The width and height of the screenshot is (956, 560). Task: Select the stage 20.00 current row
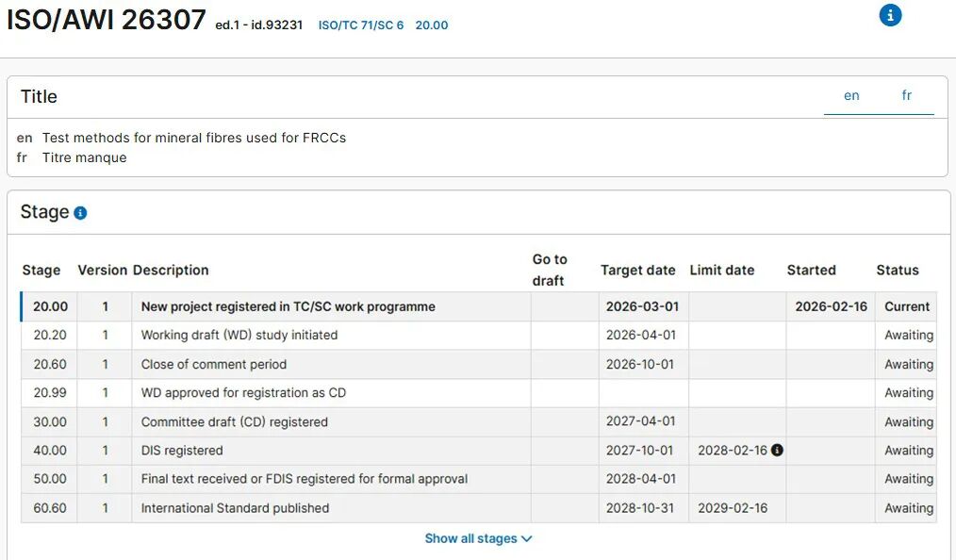pos(288,306)
